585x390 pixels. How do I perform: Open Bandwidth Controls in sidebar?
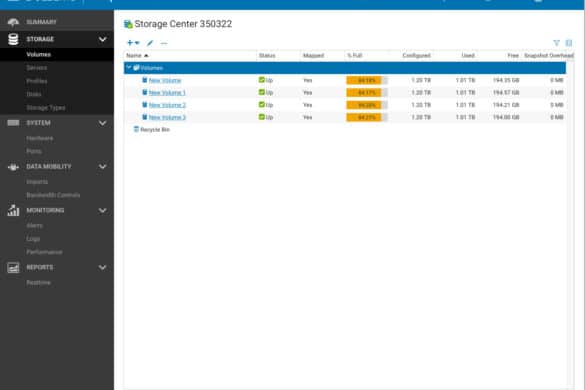coord(53,195)
